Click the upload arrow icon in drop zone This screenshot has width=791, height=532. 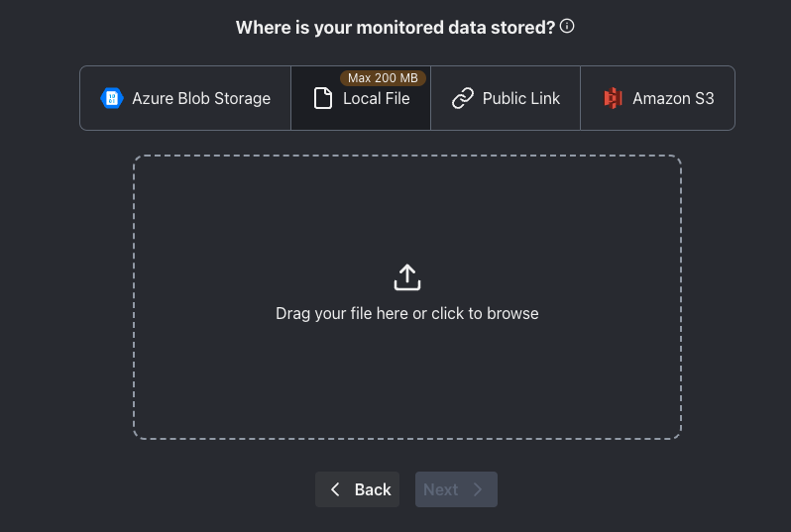[407, 277]
